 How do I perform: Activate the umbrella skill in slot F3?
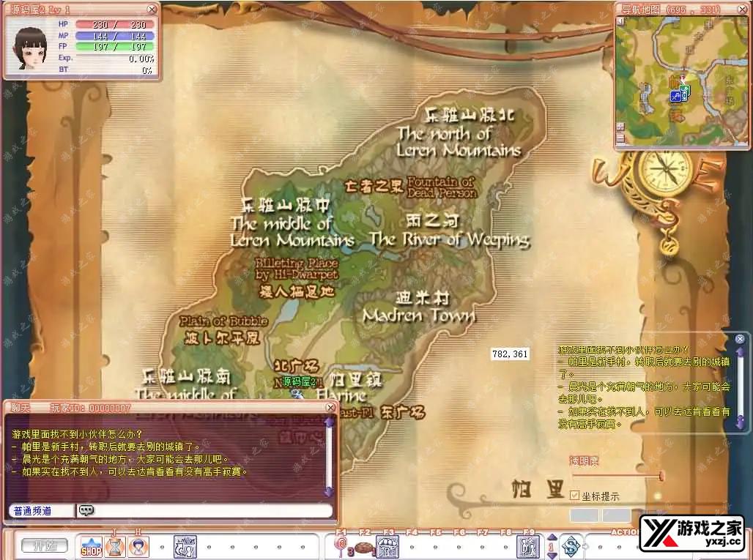[388, 547]
